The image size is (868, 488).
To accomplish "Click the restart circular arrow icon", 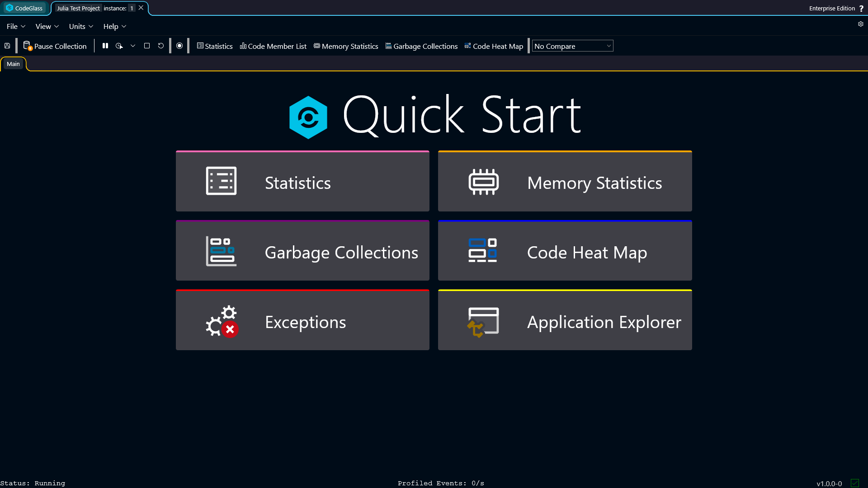I will [161, 46].
